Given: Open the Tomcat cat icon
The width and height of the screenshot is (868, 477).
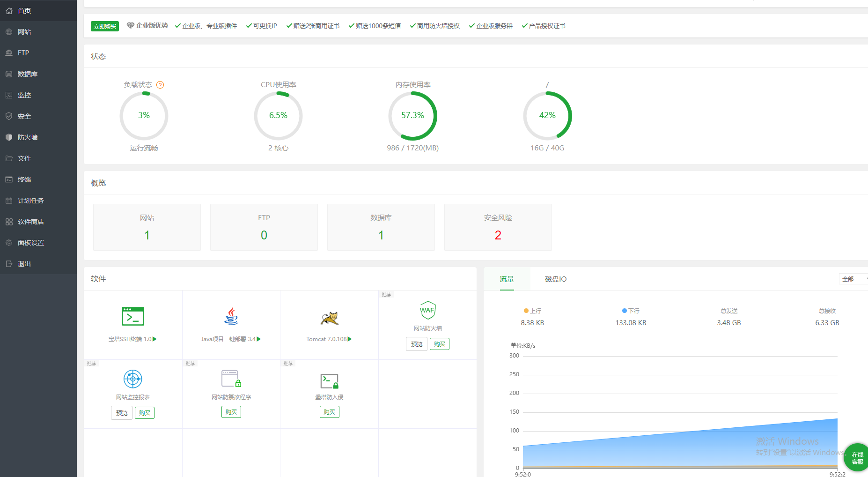Looking at the screenshot, I should click(329, 318).
